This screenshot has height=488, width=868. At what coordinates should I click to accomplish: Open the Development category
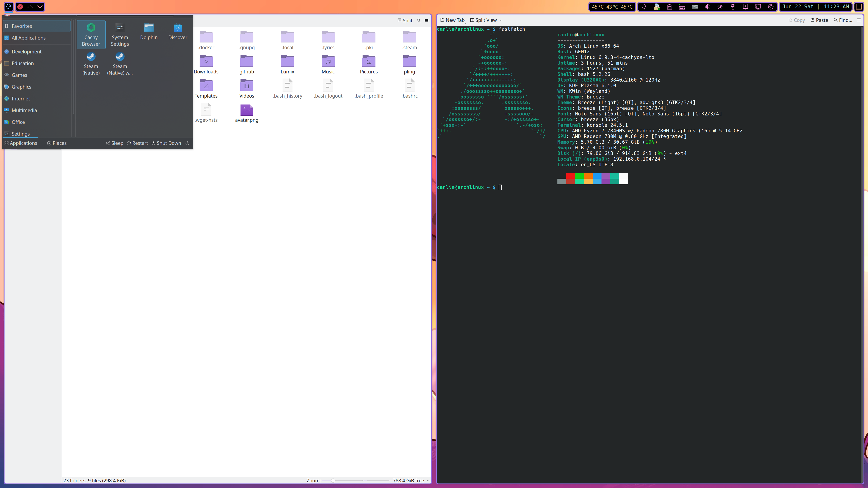click(x=37, y=52)
